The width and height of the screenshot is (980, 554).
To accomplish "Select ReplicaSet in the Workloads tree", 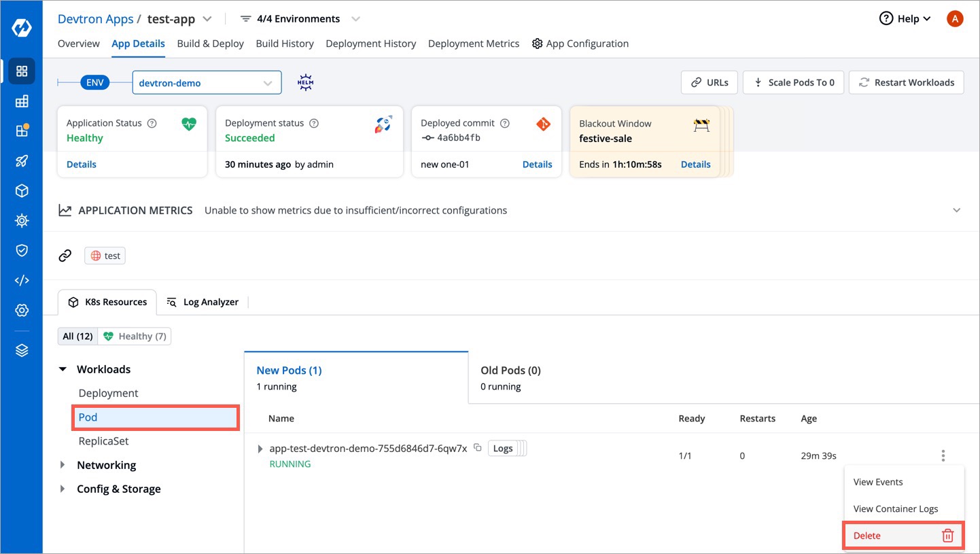I will (x=103, y=441).
